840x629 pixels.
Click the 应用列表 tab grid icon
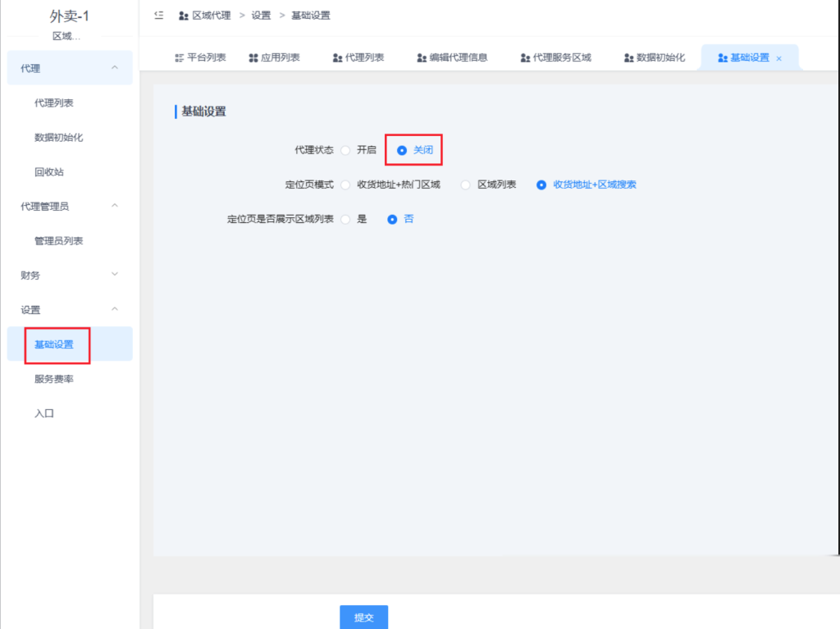(253, 57)
